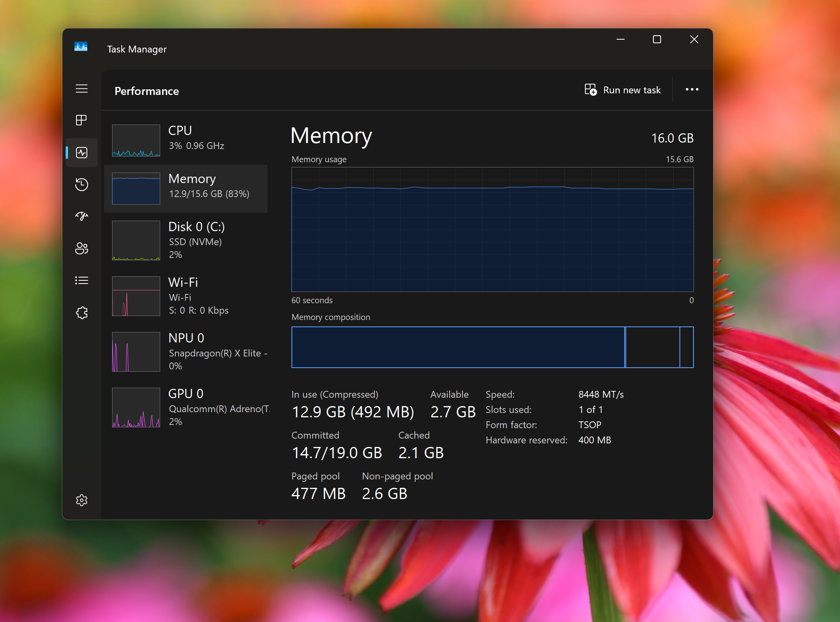840x622 pixels.
Task: Open the Processes page icon in sidebar
Action: point(81,120)
